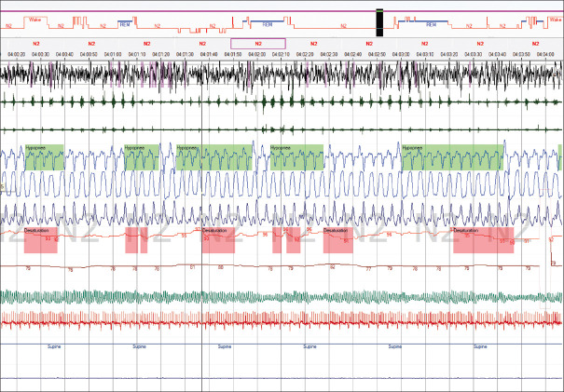Screen dimensions: 564x392
Task: Click the Desaturation box beginning at 04:01:40
Action: (218, 240)
